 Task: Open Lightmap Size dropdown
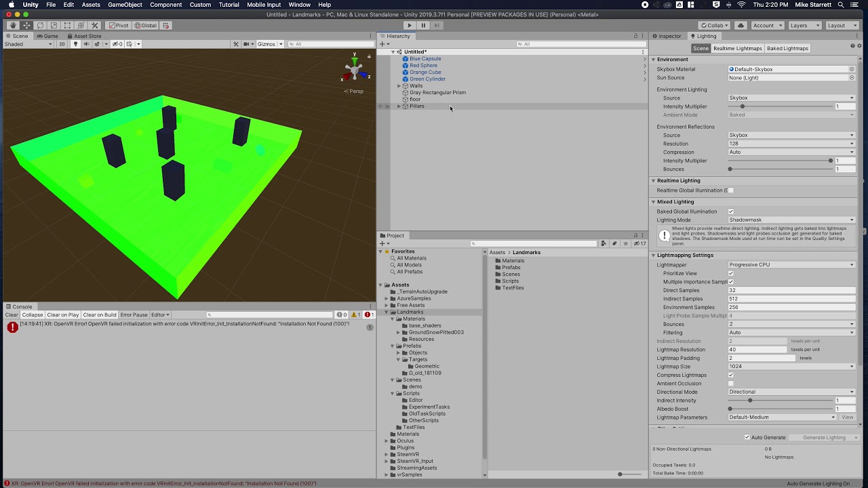tap(791, 367)
